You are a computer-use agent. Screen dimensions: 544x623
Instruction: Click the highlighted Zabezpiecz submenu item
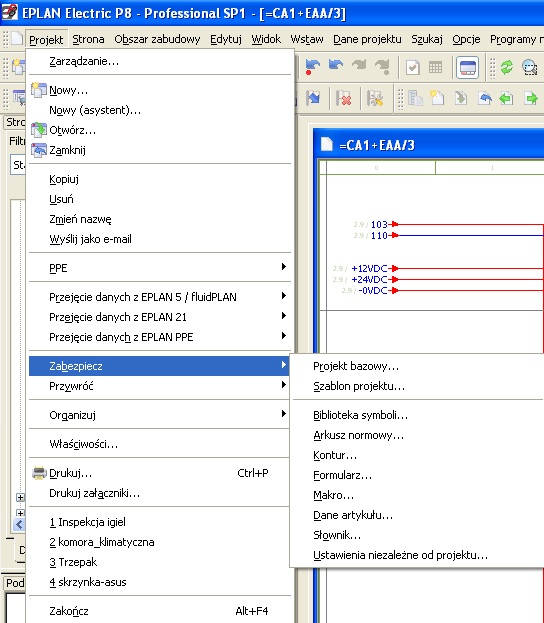160,366
